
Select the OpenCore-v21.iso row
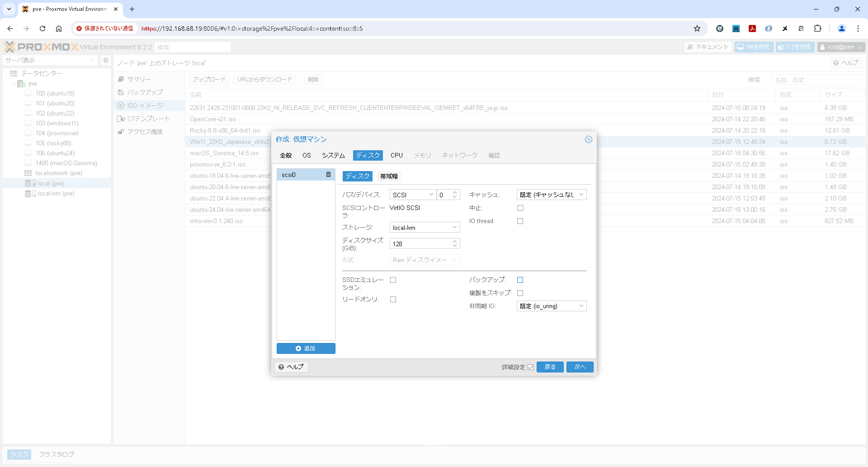point(525,119)
